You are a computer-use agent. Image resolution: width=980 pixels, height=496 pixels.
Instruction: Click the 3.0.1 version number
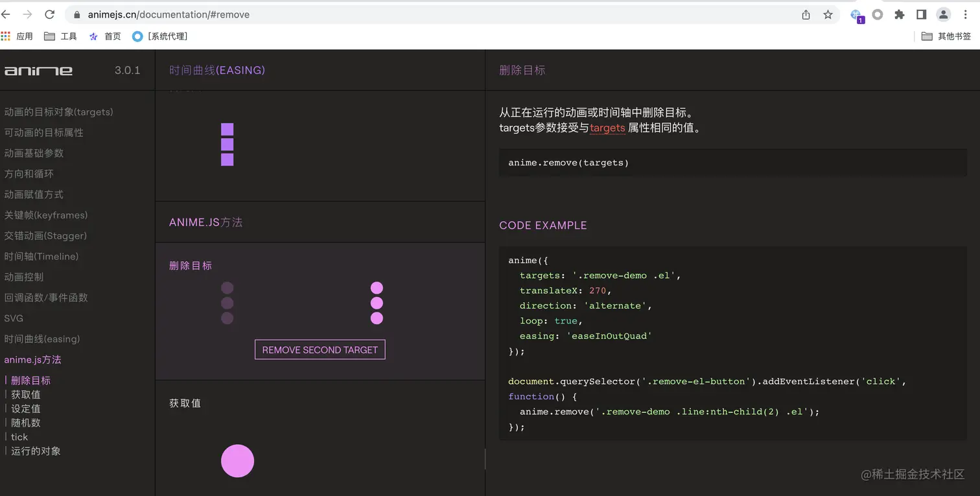(128, 71)
